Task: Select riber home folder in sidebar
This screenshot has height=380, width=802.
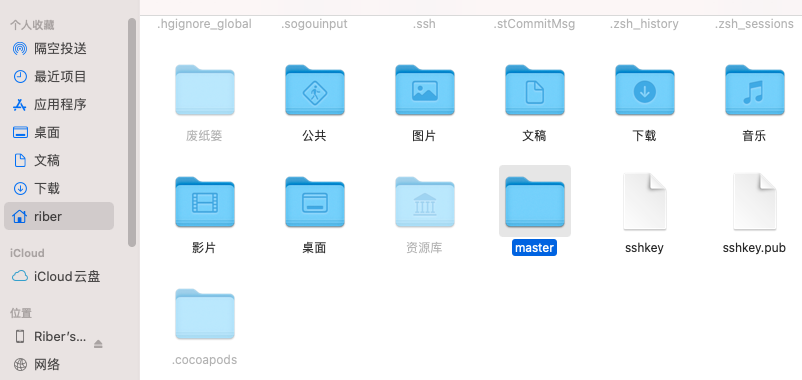Action: click(x=59, y=216)
